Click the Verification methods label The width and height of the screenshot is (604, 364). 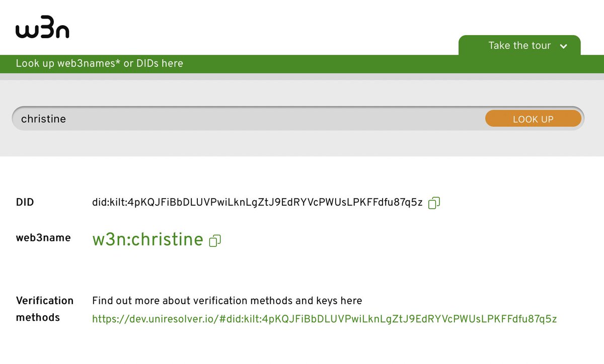[45, 309]
